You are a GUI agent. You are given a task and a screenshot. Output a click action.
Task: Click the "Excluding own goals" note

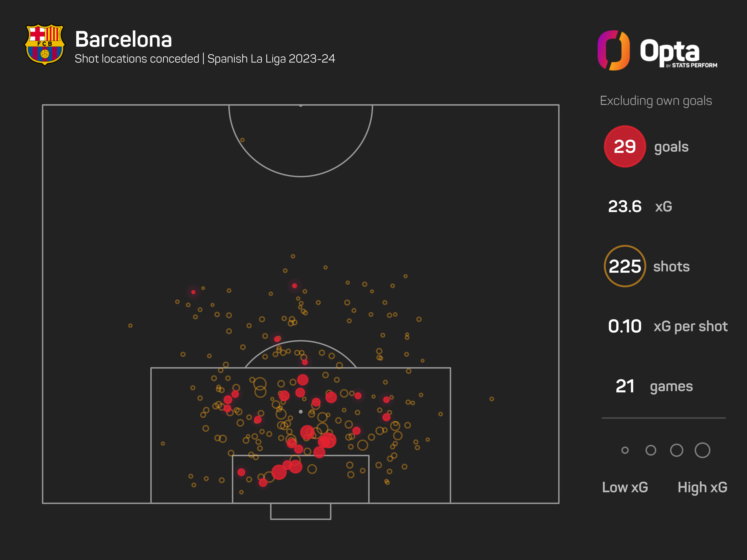point(655,101)
